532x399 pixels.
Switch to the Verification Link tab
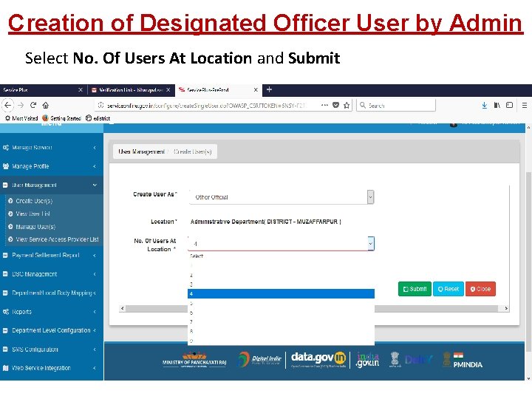(132, 90)
